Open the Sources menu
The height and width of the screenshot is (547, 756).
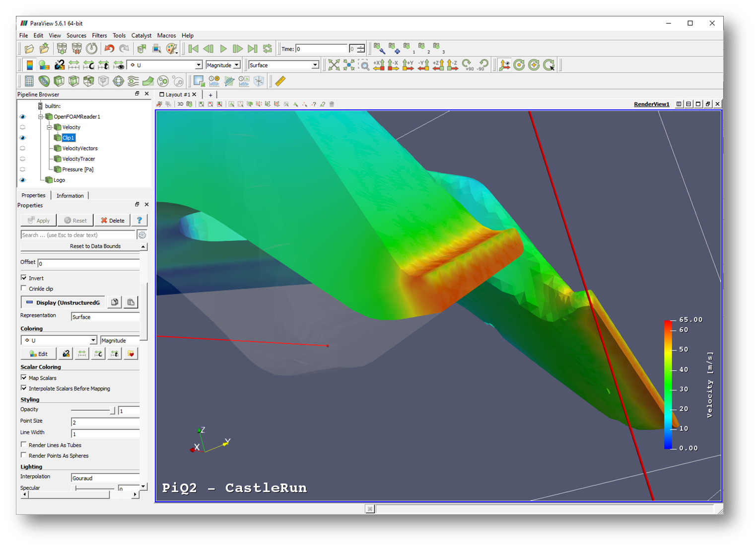[76, 36]
